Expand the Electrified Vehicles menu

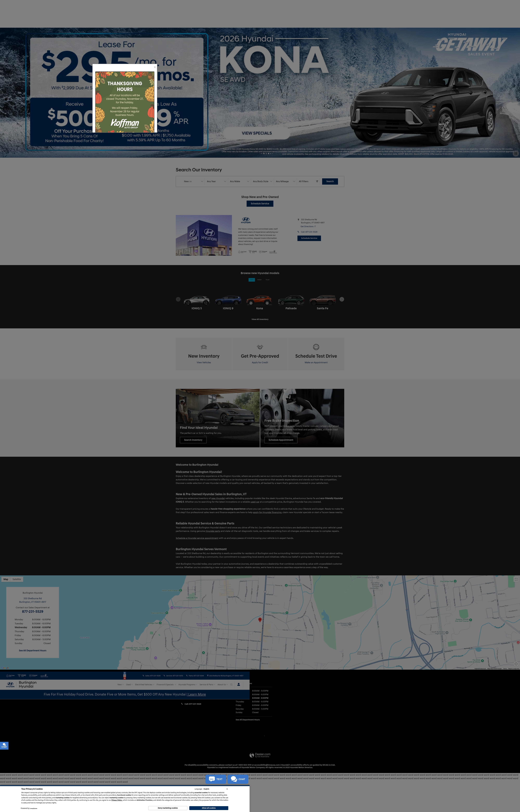click(145, 685)
